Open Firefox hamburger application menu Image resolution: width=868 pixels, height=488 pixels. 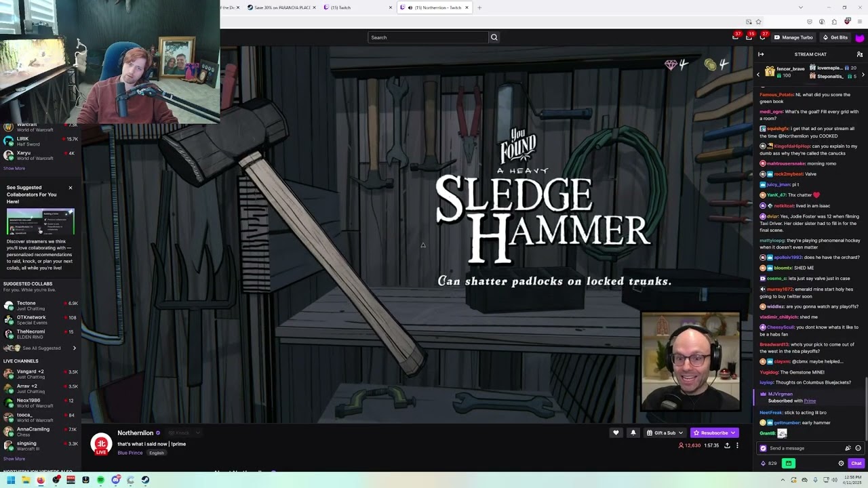click(x=859, y=22)
